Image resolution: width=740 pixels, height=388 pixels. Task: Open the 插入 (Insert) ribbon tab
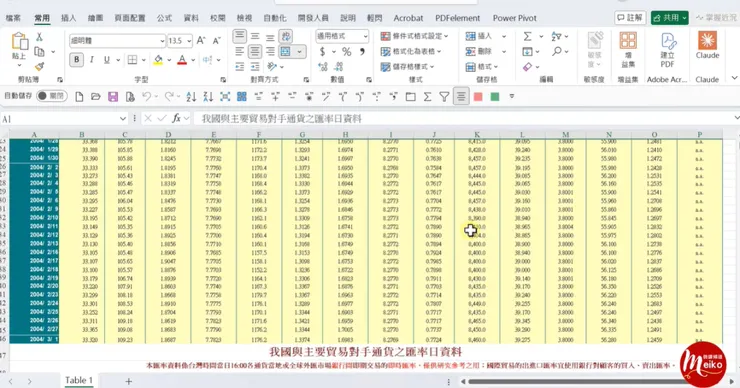click(68, 18)
